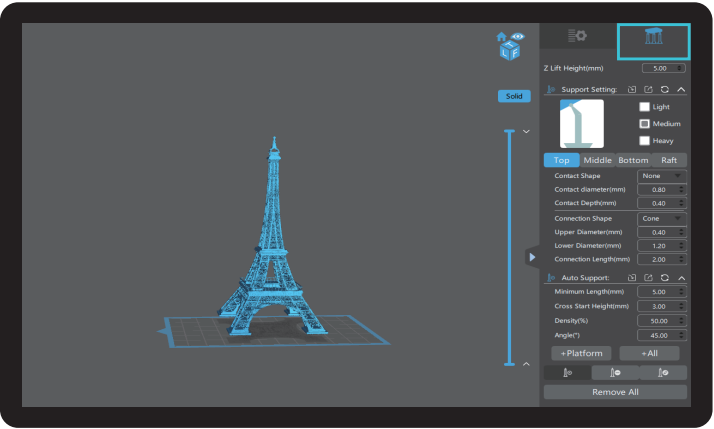Select the delete support tool icon
Screen dimensions: 714x429
(x=615, y=373)
